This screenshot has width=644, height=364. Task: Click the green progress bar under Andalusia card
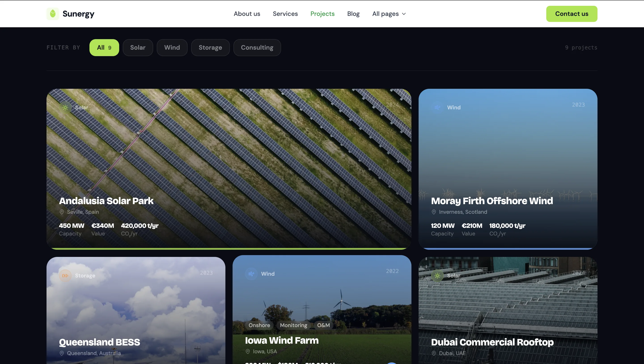point(229,249)
